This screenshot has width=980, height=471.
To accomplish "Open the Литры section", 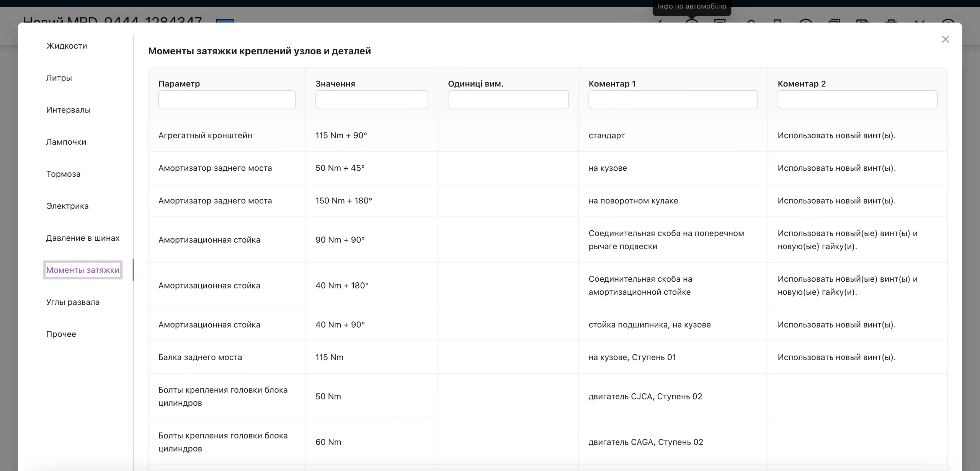I will pos(59,78).
